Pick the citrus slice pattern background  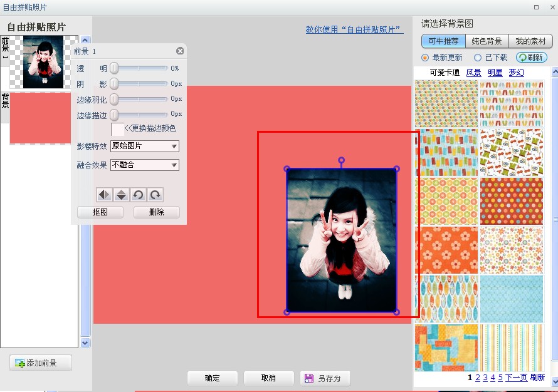pyautogui.click(x=446, y=202)
